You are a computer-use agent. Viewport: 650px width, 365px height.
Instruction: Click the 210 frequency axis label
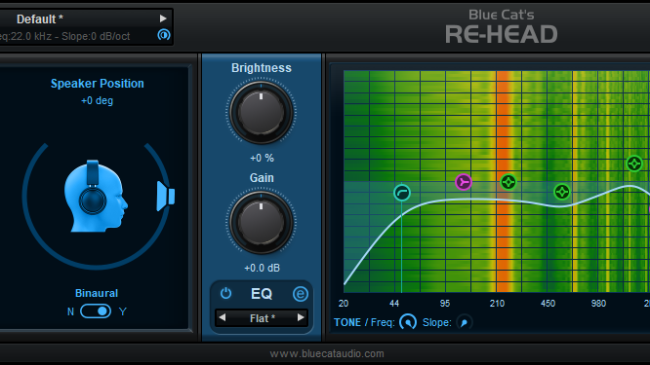point(497,304)
